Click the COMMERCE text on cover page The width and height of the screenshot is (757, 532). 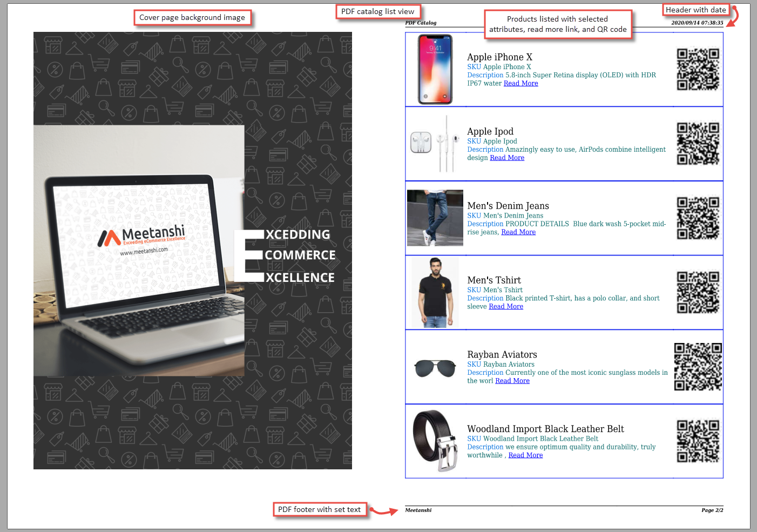tap(300, 255)
